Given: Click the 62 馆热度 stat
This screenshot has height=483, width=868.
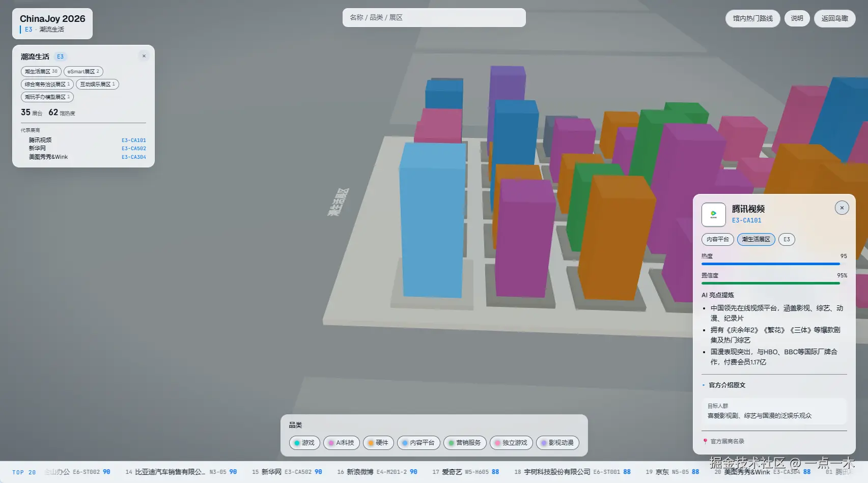Looking at the screenshot, I should pos(62,112).
